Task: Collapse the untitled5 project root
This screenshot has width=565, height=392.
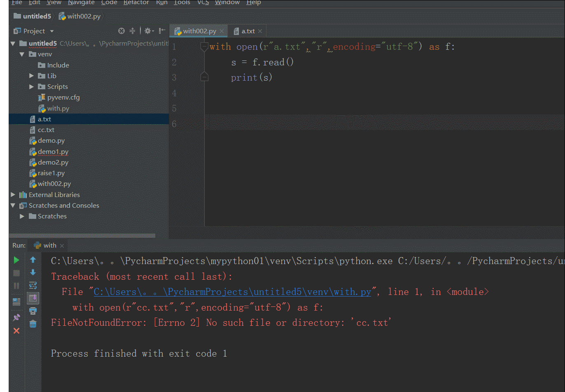Action: tap(13, 43)
